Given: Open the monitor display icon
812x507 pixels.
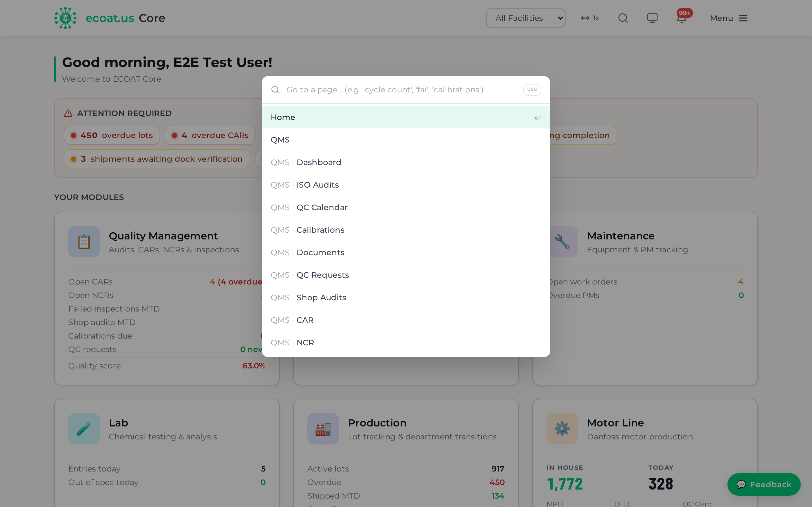Looking at the screenshot, I should tap(652, 18).
